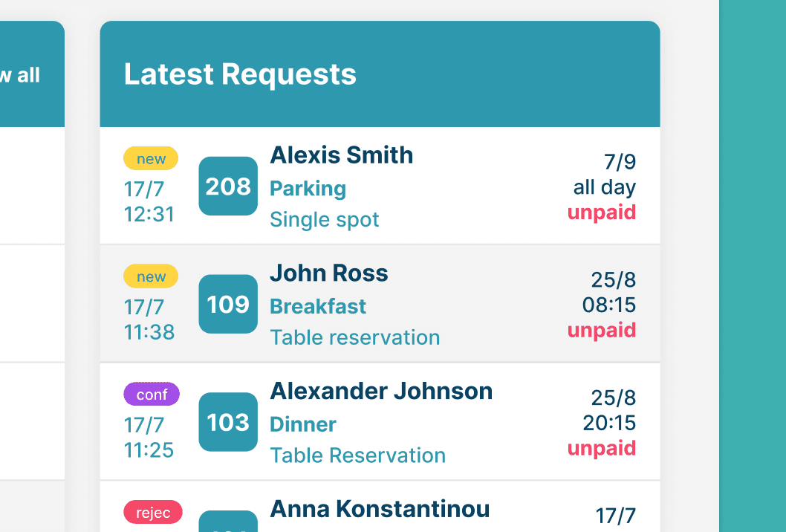The image size is (786, 532).
Task: Click the Latest Requests header
Action: click(x=240, y=74)
